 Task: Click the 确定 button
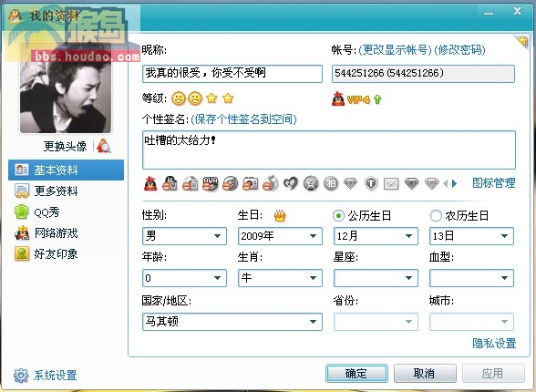tap(356, 374)
